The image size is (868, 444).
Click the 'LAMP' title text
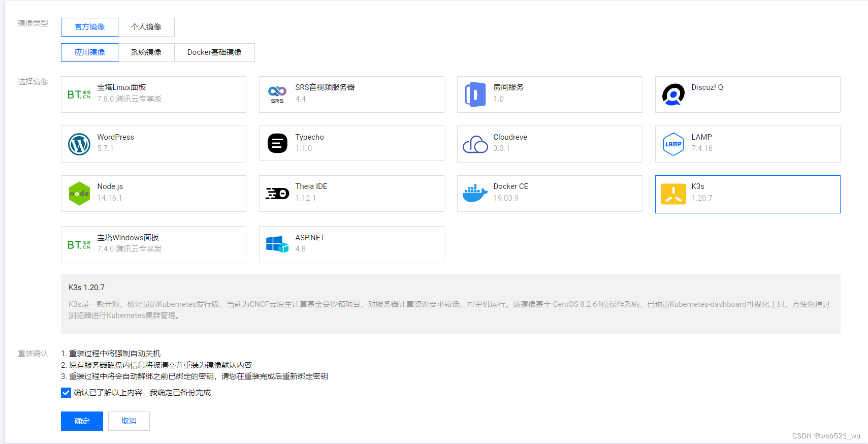701,137
